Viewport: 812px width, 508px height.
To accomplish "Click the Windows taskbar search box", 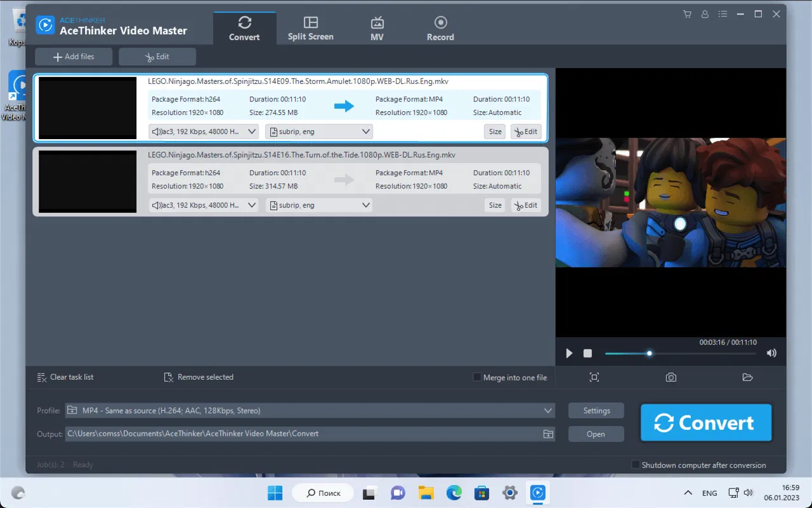I will [x=322, y=493].
